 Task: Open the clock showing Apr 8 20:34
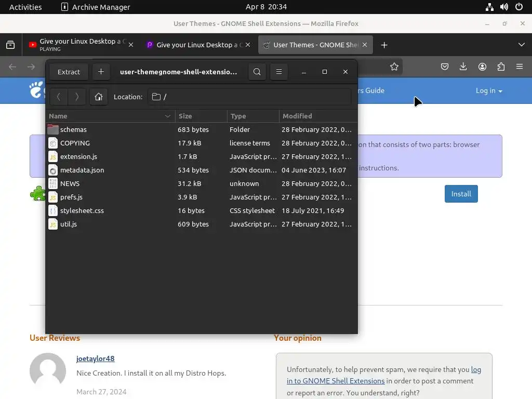(x=266, y=7)
